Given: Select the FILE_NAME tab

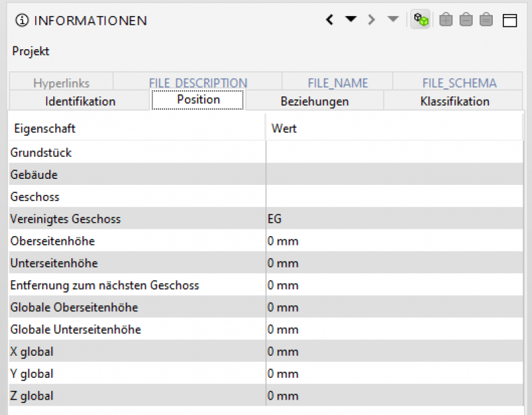Looking at the screenshot, I should click(x=337, y=83).
